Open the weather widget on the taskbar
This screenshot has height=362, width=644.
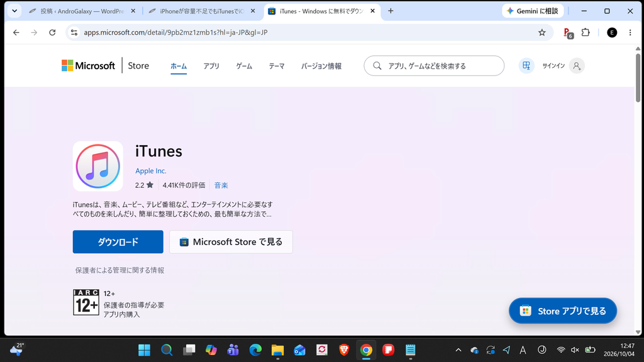click(17, 349)
